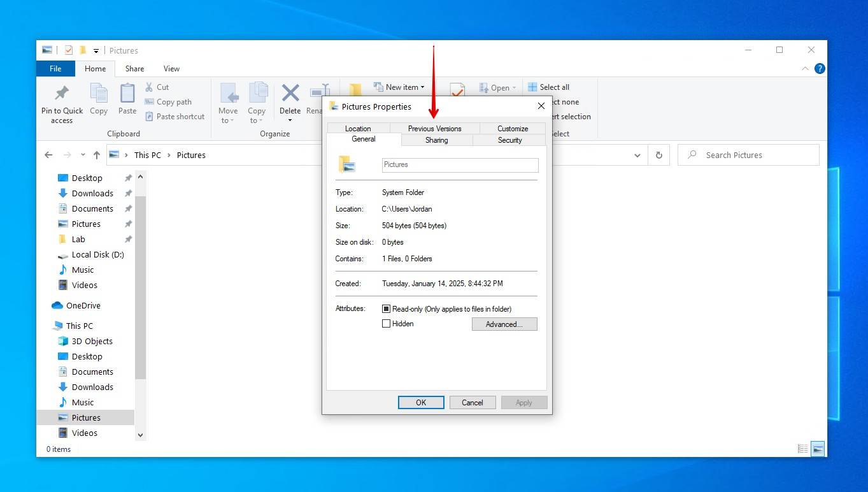This screenshot has width=868, height=492.
Task: Open the address bar dropdown chevron
Action: 637,154
